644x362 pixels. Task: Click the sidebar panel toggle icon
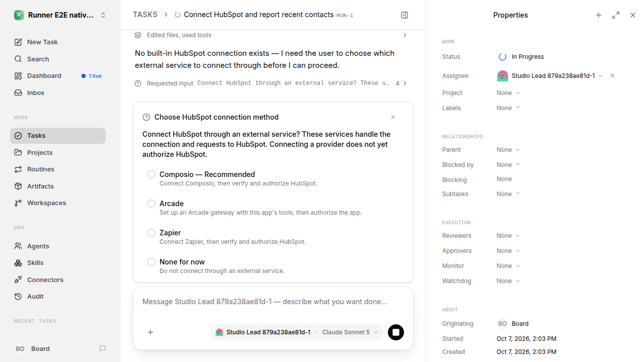click(x=405, y=15)
